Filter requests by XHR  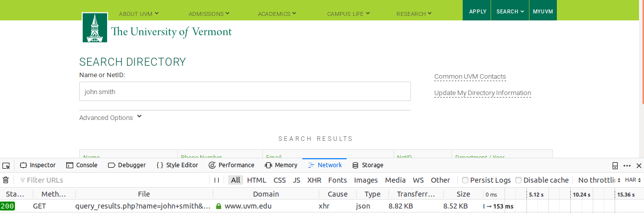(314, 180)
